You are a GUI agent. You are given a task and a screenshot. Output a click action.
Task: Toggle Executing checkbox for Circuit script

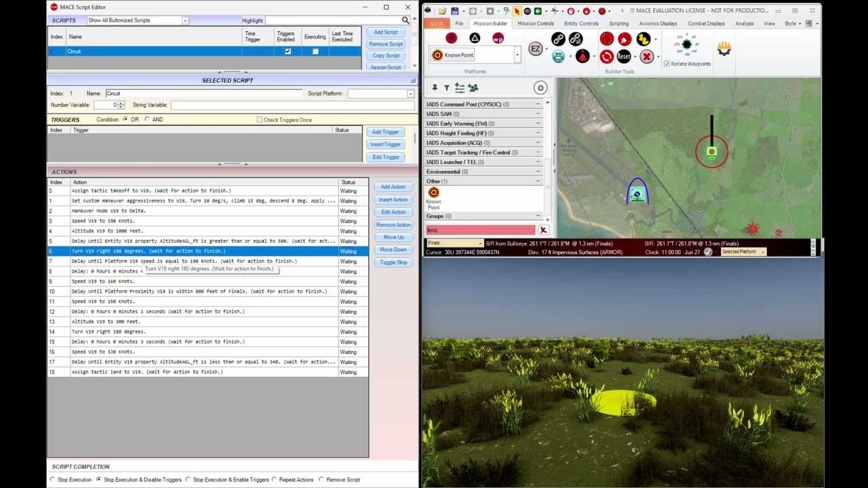coord(315,52)
